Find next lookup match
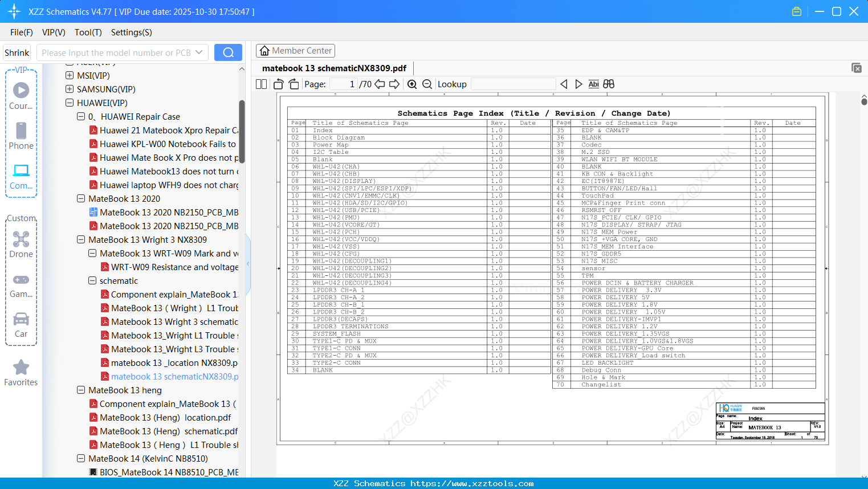Screen dimensions: 868x489 (578, 84)
